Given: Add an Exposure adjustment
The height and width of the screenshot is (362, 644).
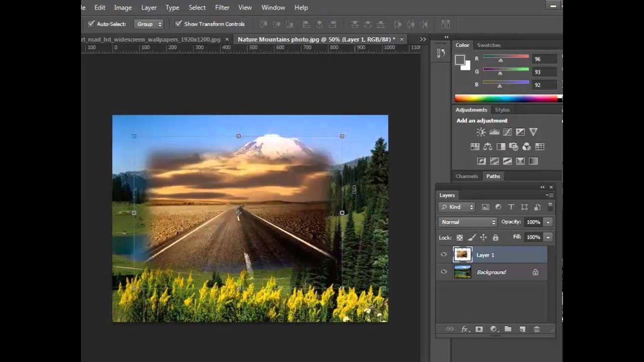Looking at the screenshot, I should pos(520,132).
